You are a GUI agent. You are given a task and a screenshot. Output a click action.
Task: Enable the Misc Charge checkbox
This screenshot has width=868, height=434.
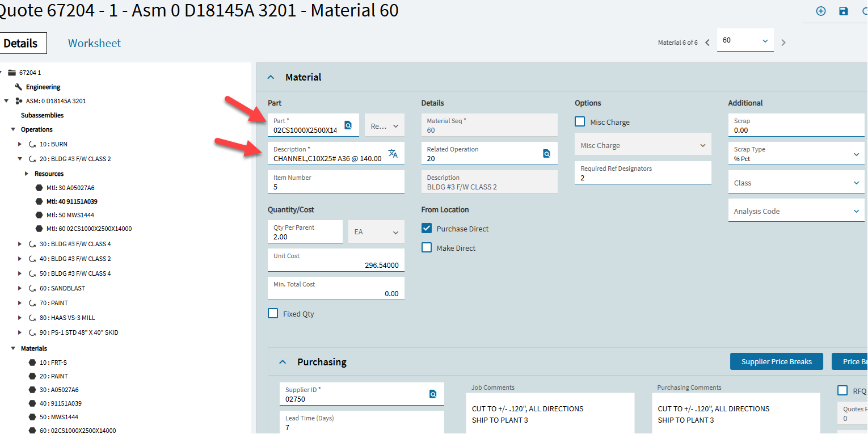click(580, 122)
